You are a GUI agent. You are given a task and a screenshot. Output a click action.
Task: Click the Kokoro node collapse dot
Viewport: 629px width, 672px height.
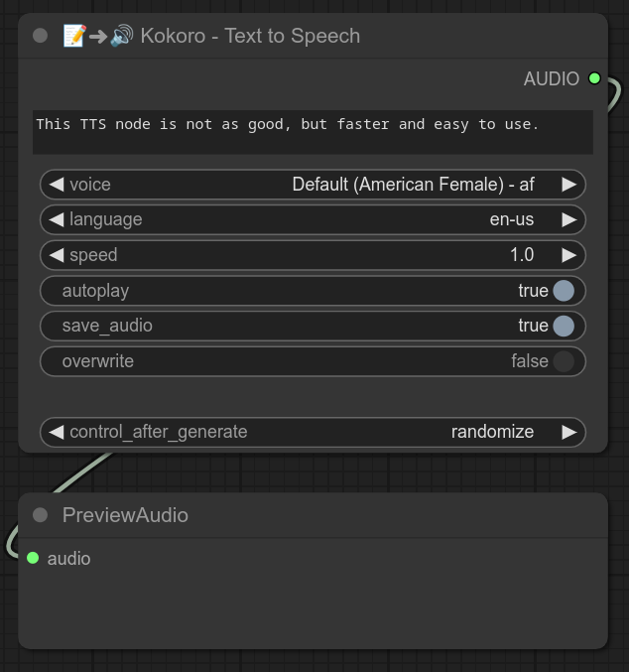pyautogui.click(x=40, y=36)
